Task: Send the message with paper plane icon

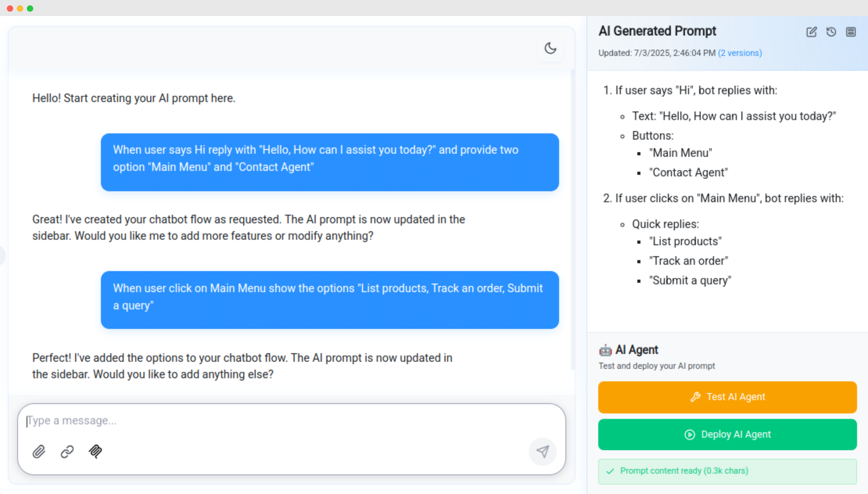Action: coord(542,452)
